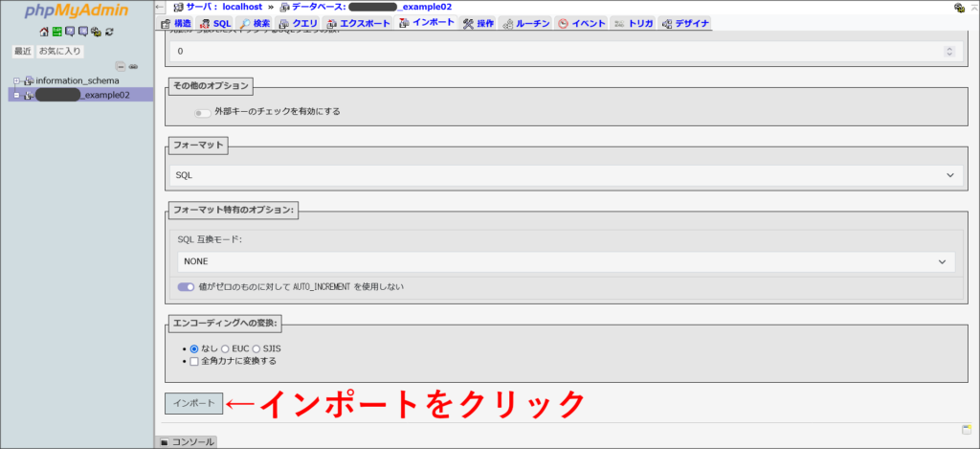Viewport: 980px width, 449px height.
Task: Open the 構造 tab
Action: pos(174,23)
